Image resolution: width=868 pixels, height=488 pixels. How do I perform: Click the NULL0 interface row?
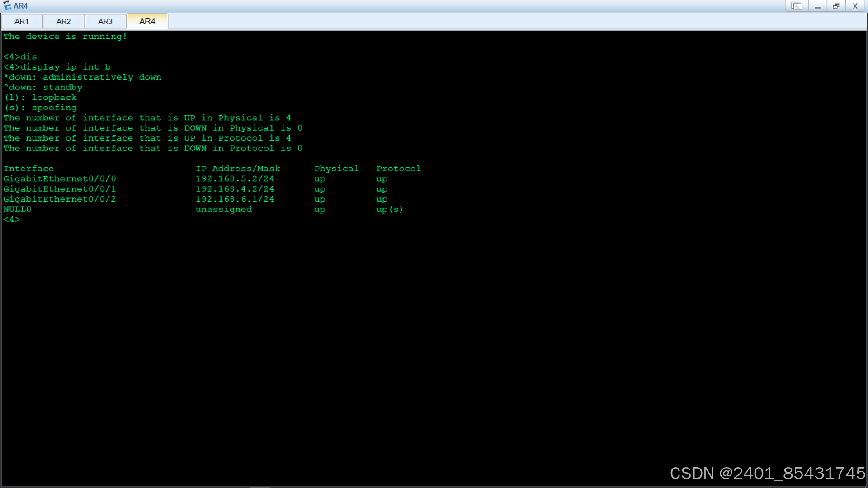tap(17, 209)
